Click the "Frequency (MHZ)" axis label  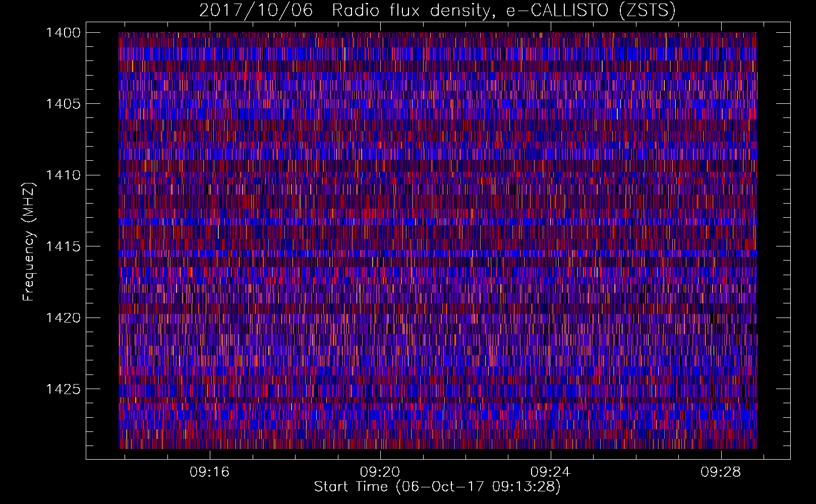click(x=29, y=242)
